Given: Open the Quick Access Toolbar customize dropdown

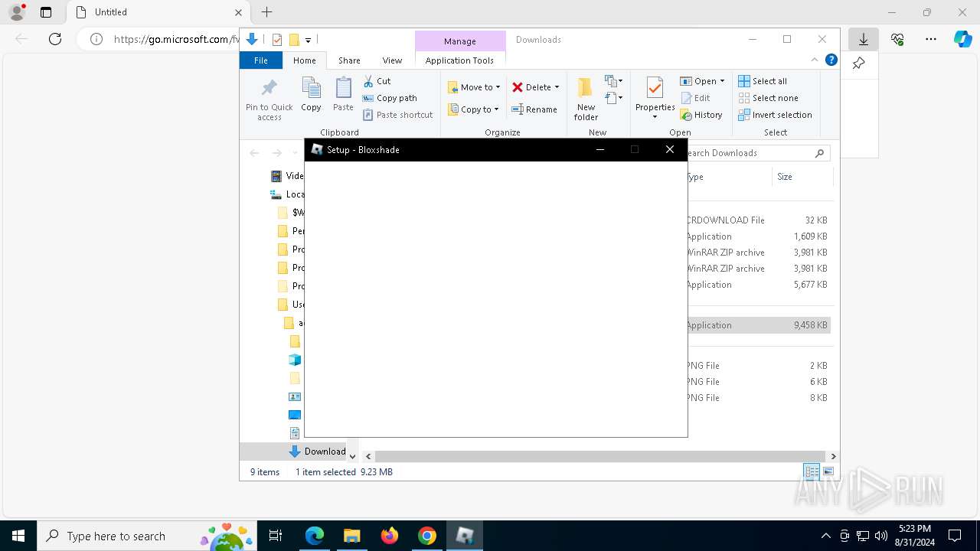Looking at the screenshot, I should point(308,40).
